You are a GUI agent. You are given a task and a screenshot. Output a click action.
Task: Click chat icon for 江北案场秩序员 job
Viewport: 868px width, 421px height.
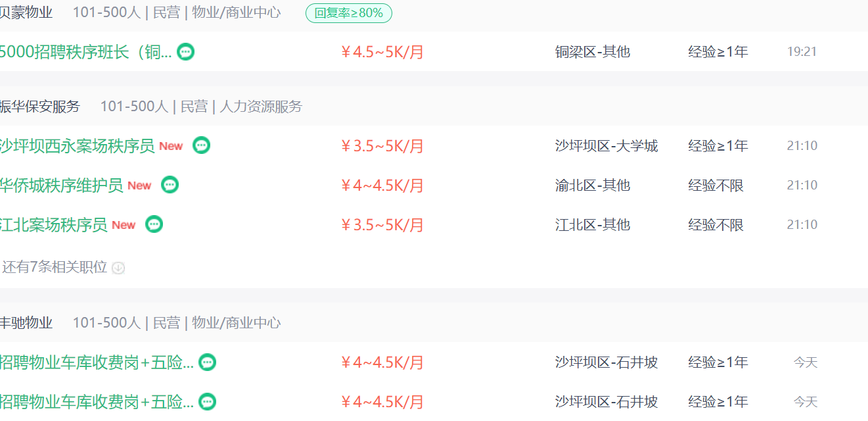coord(154,224)
